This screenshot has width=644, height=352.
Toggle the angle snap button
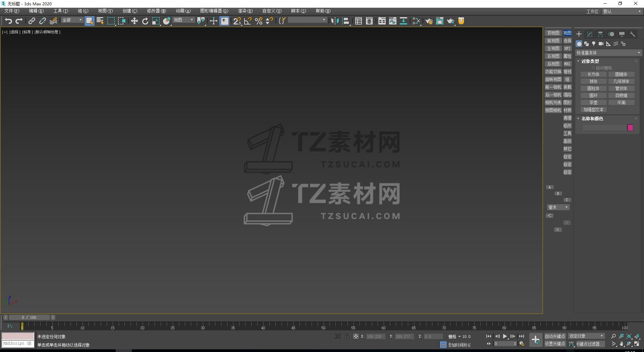point(248,21)
